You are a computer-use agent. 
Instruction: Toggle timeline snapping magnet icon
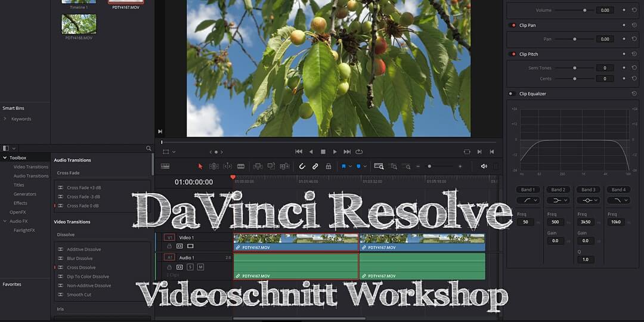point(302,166)
